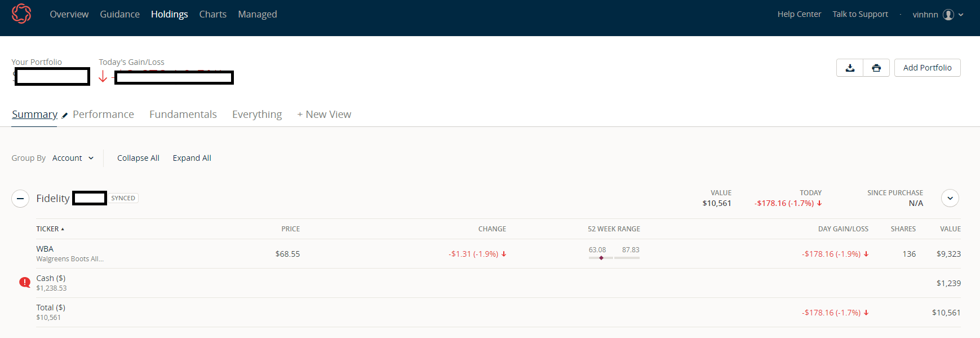Create a New View
The width and height of the screenshot is (980, 338).
[324, 115]
